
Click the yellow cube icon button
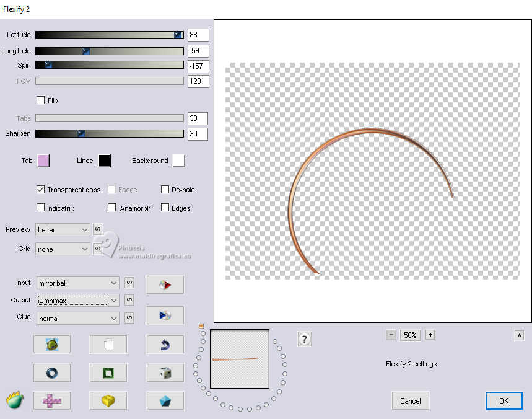click(108, 400)
